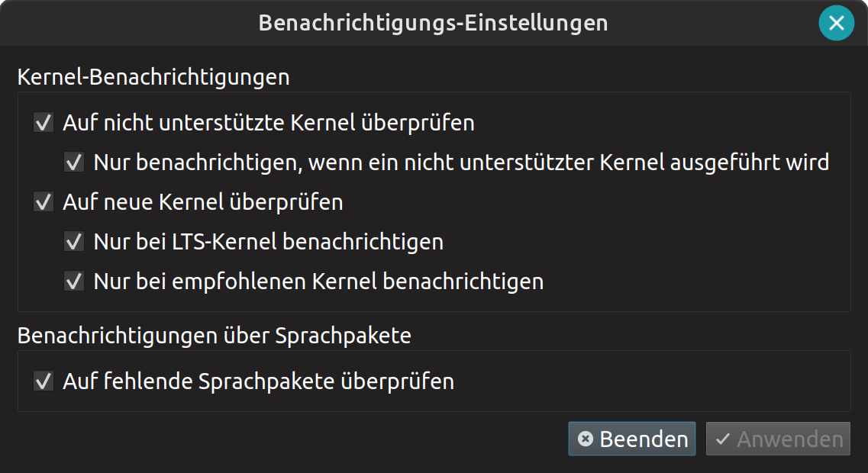The height and width of the screenshot is (473, 868).
Task: Disable 'Auf nicht unterstützte Kernel überprüfen'
Action: pos(42,122)
